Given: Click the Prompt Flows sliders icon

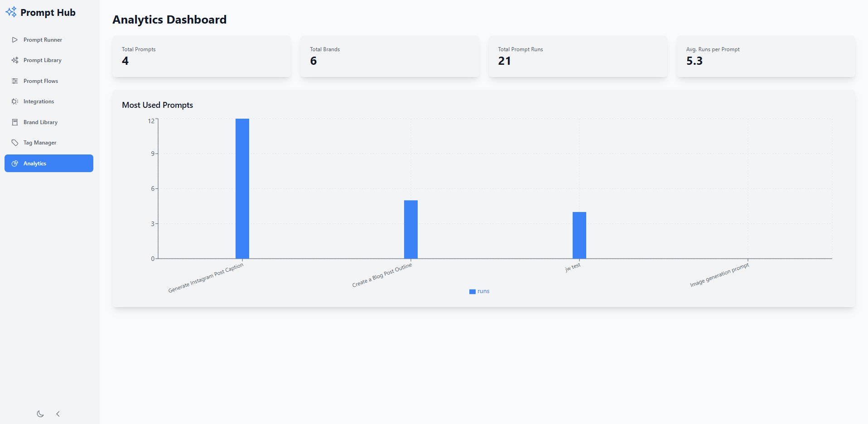Looking at the screenshot, I should [15, 81].
